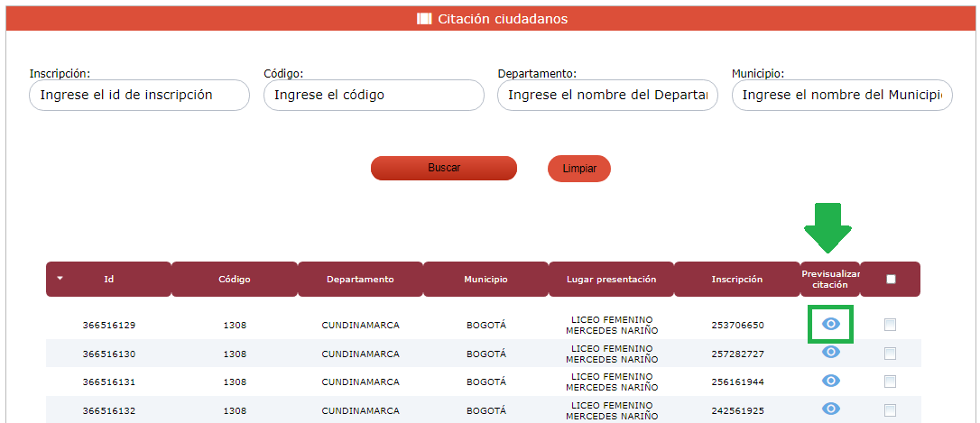Click the Buscar button
980x423 pixels.
click(444, 169)
